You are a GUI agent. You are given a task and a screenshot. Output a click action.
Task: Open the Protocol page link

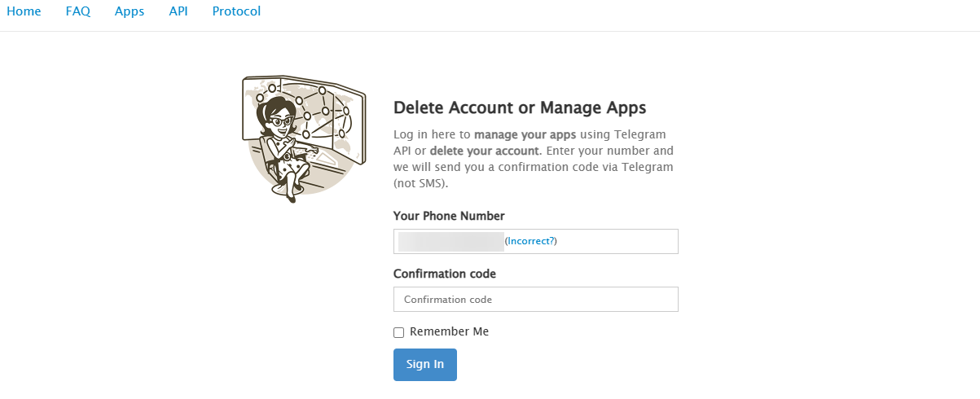tap(236, 12)
